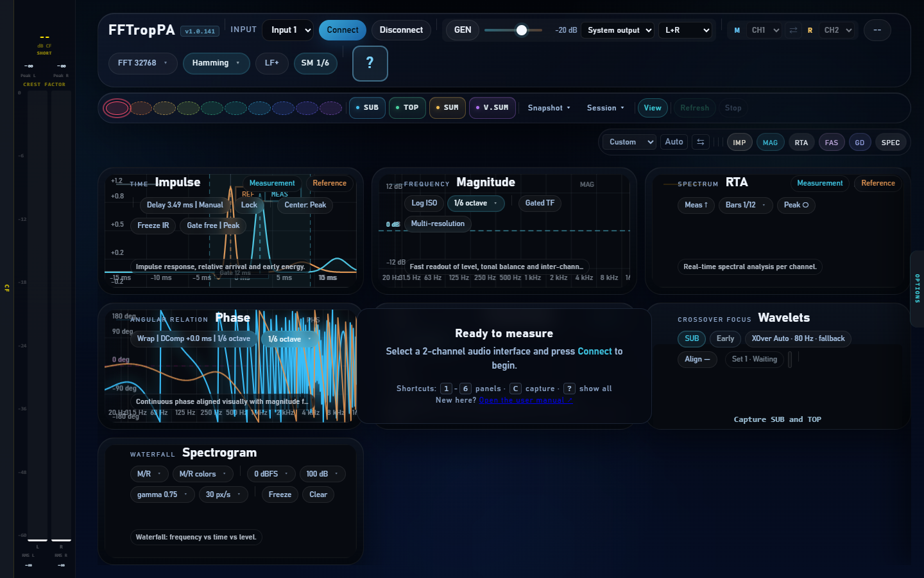Toggle Reference trace in the RTA panel
The image size is (924, 578).
point(878,183)
